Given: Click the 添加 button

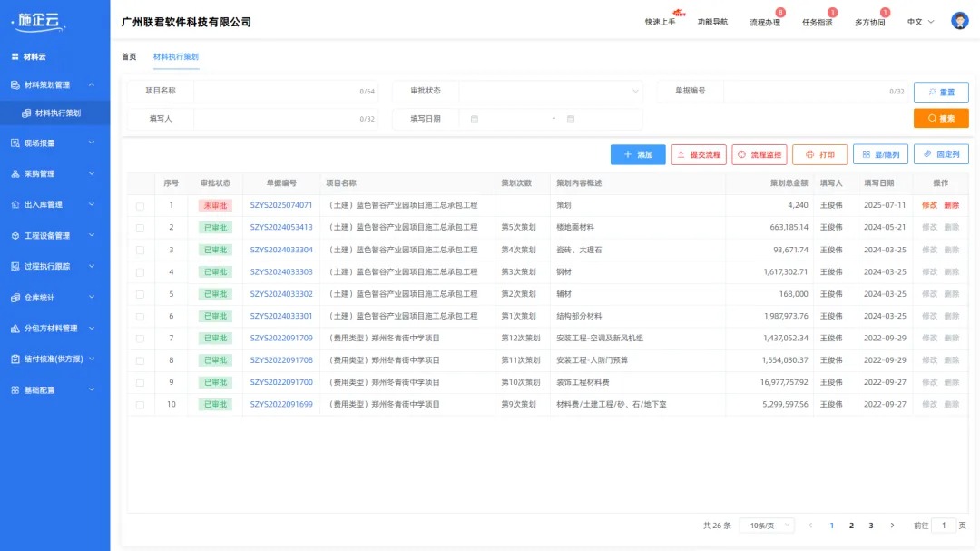Looking at the screenshot, I should [638, 154].
